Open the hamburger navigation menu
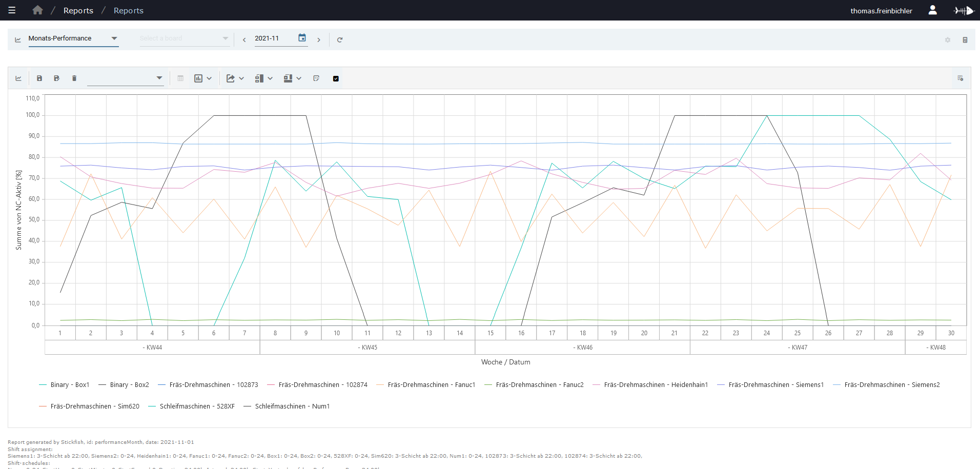This screenshot has height=469, width=980. point(12,10)
